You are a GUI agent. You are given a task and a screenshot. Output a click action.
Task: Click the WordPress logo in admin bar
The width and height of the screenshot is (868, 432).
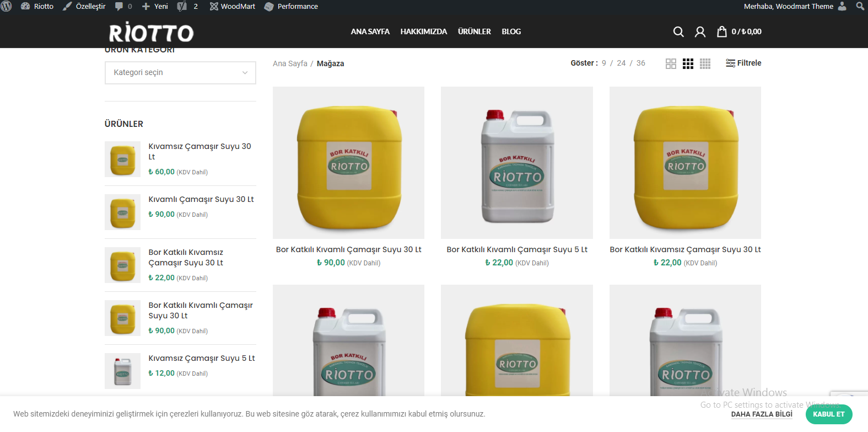(x=7, y=6)
